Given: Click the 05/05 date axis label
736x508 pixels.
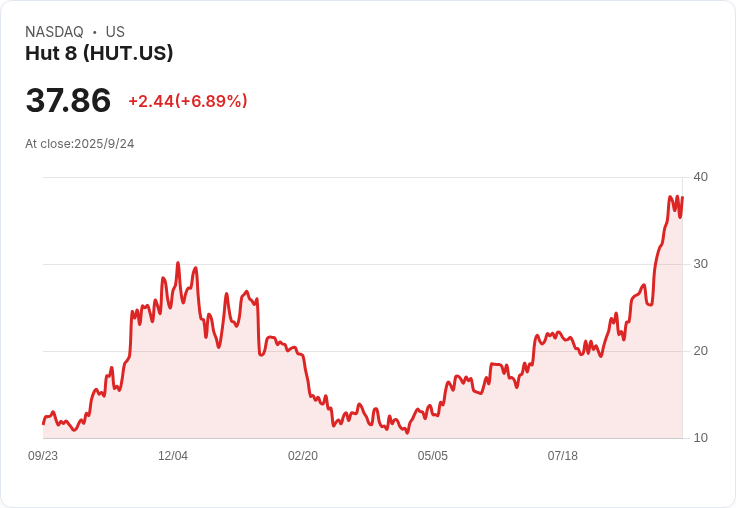Looking at the screenshot, I should tap(433, 455).
